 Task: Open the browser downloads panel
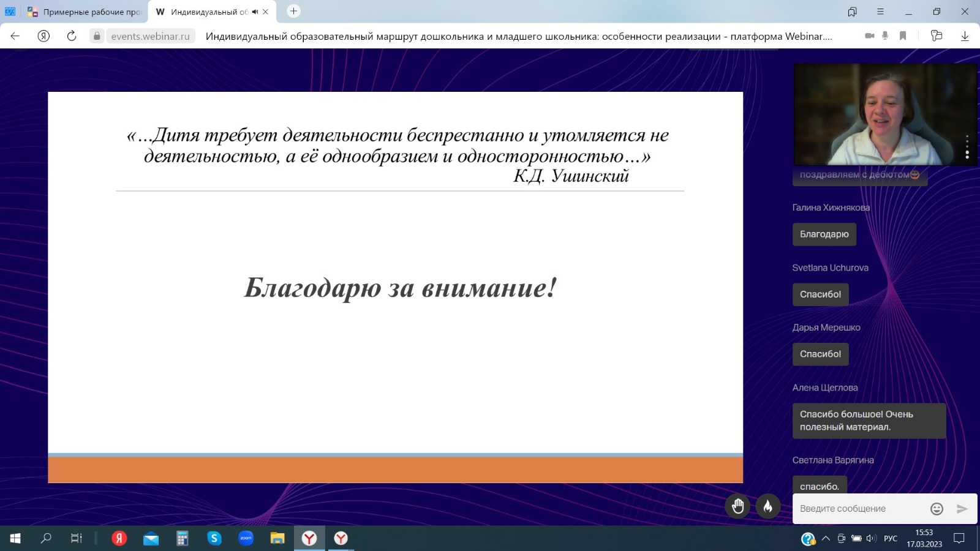965,36
